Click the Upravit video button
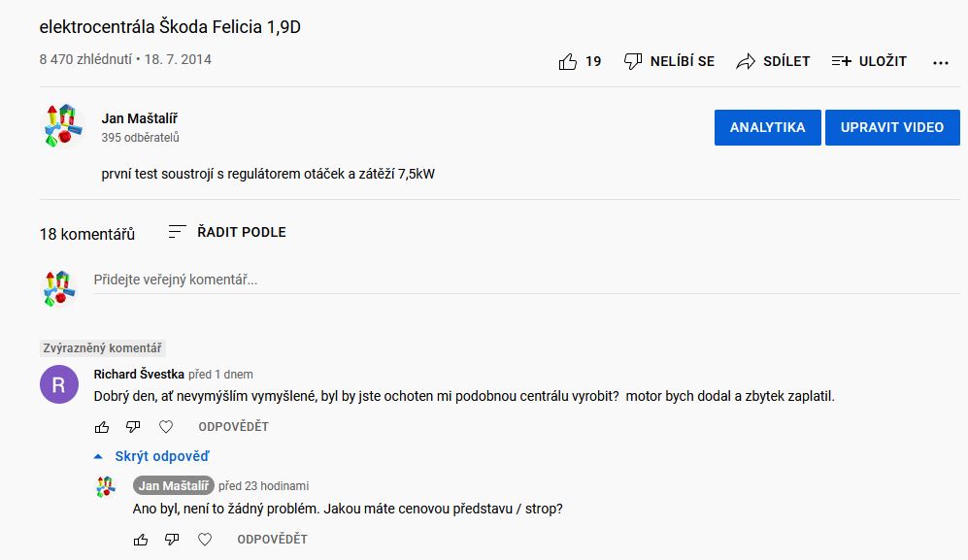 click(891, 127)
